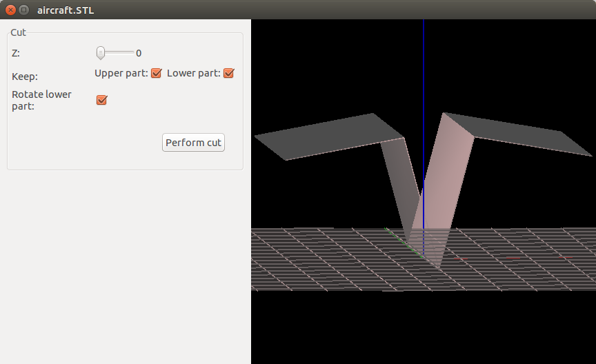The image size is (596, 364).
Task: Click the aircraft.STL title text
Action: coord(66,10)
